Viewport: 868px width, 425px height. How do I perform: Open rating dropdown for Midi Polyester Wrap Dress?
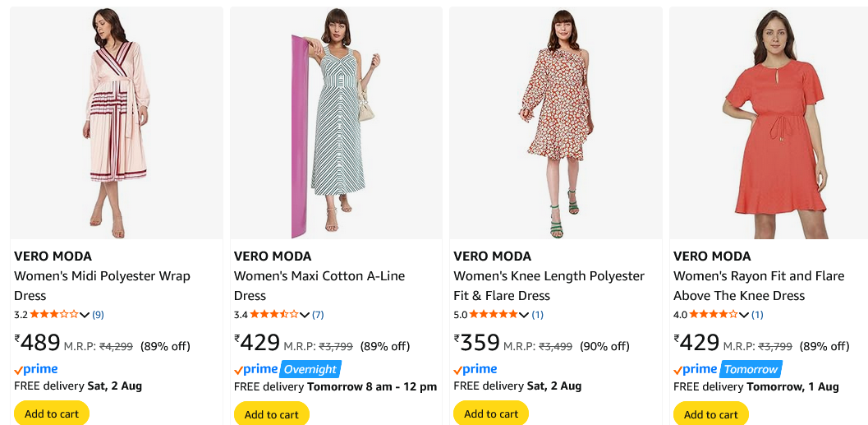pyautogui.click(x=85, y=315)
